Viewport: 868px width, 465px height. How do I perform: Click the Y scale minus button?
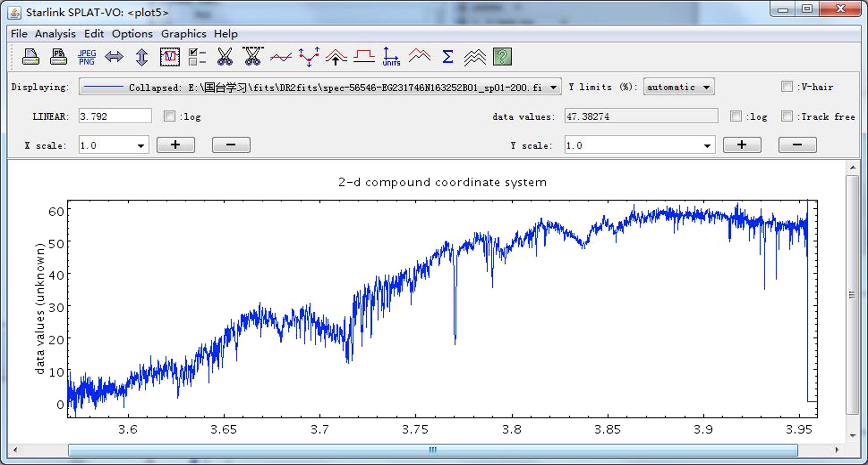pos(797,145)
